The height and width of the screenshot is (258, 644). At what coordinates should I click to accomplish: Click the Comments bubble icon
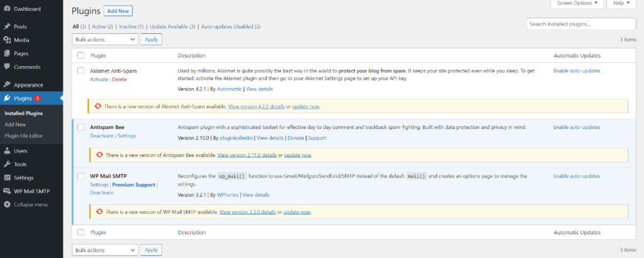pos(7,67)
